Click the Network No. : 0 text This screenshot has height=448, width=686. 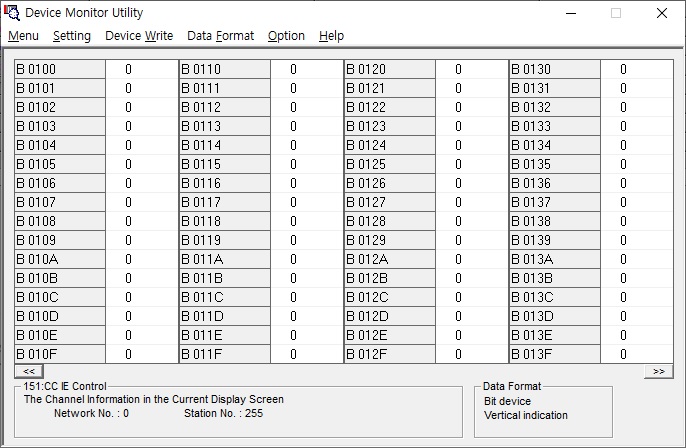(91, 413)
